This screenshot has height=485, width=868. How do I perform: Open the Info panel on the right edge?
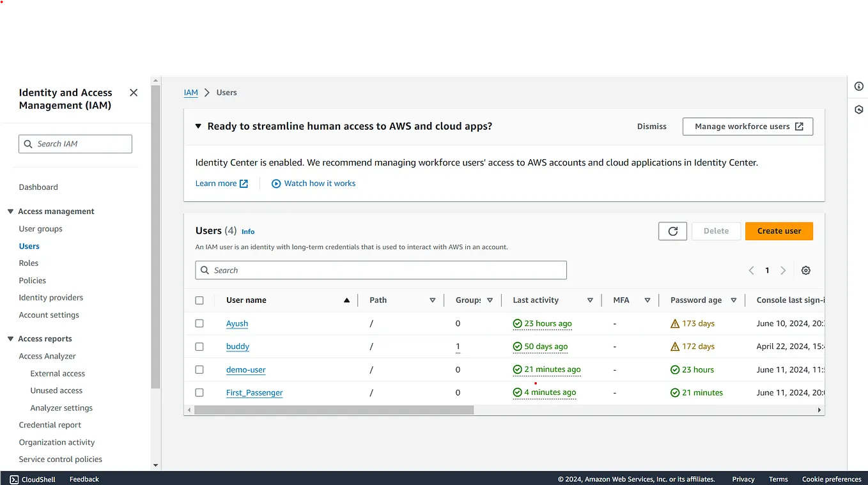858,86
